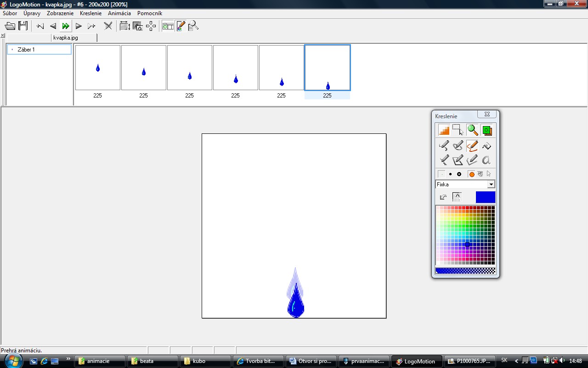This screenshot has height=368, width=588.
Task: Open the Fixka pen type dropdown
Action: (491, 184)
